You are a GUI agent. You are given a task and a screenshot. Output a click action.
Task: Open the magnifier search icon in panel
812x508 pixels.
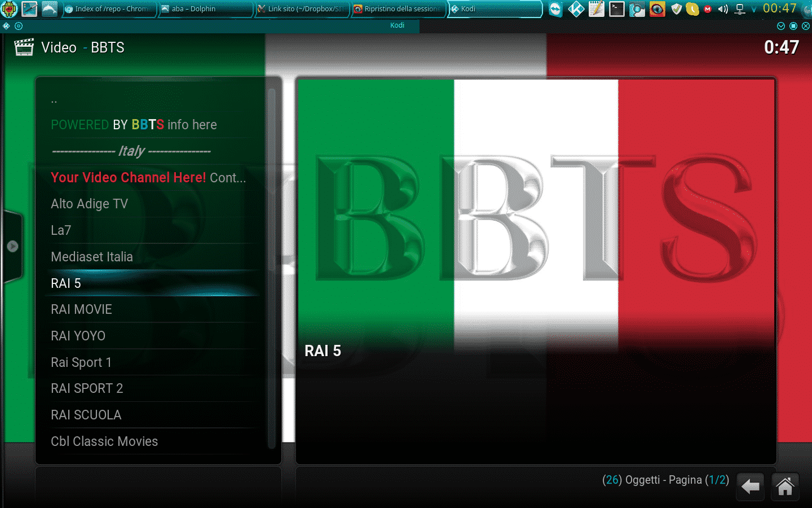click(637, 9)
